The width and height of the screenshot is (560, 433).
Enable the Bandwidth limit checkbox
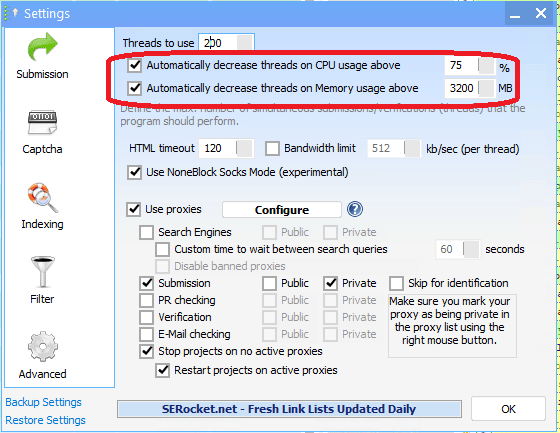pos(272,149)
